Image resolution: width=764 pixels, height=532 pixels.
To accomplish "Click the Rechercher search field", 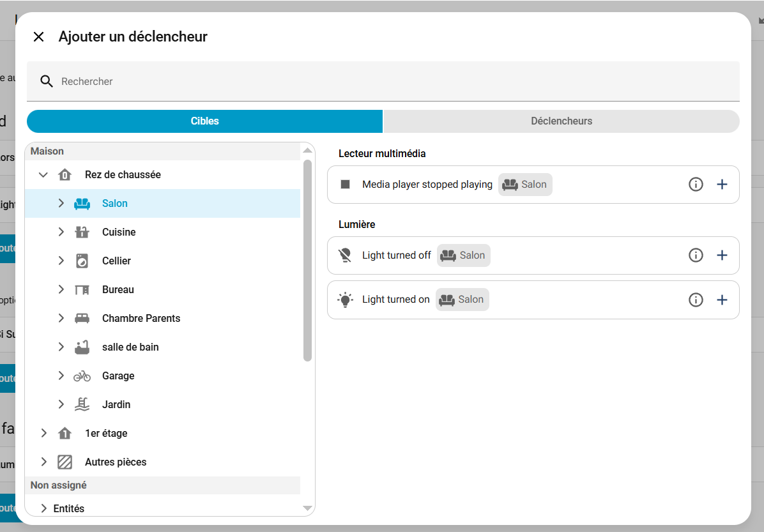I will (x=383, y=82).
